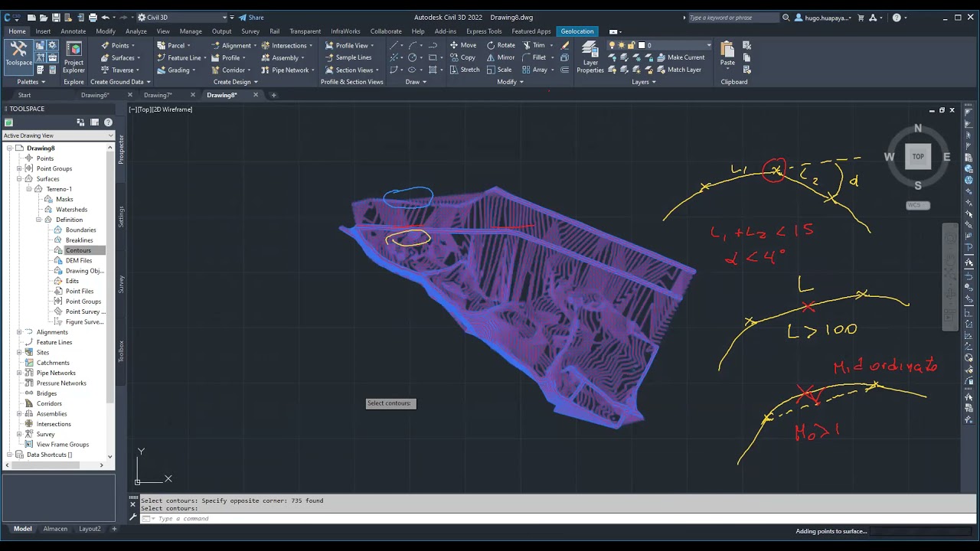Open the Points dropdown
This screenshot has width=980, height=551.
tap(117, 45)
